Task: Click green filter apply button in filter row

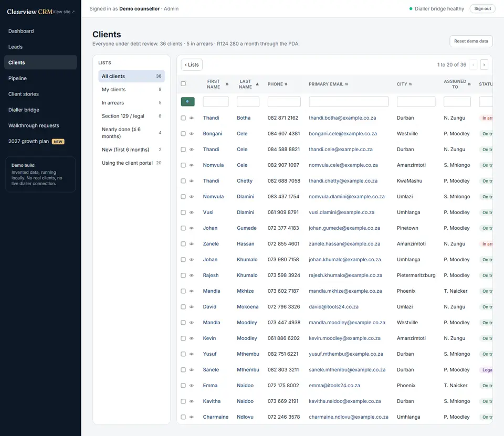Action: coord(188,102)
